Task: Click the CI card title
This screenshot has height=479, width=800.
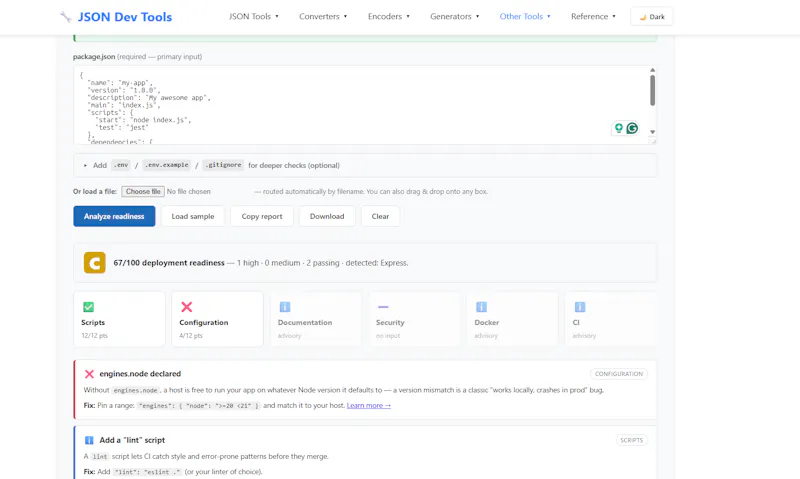Action: coord(576,322)
